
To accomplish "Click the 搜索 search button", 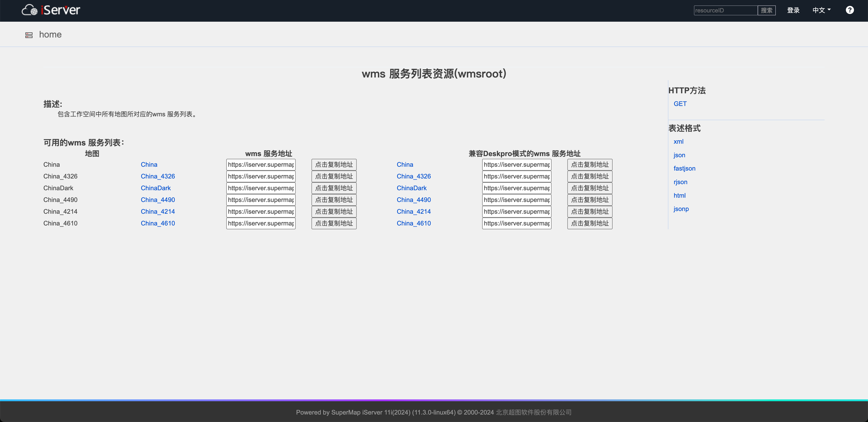I will click(767, 10).
